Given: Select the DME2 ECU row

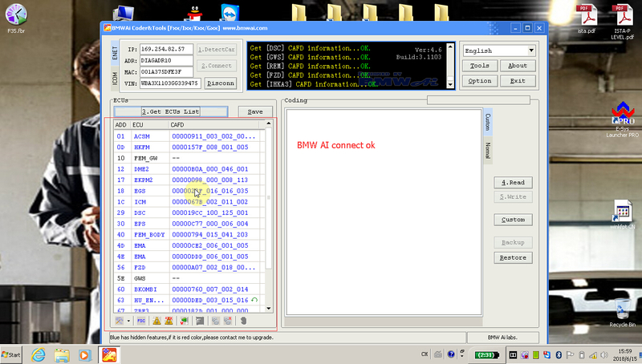Looking at the screenshot, I should [x=189, y=169].
